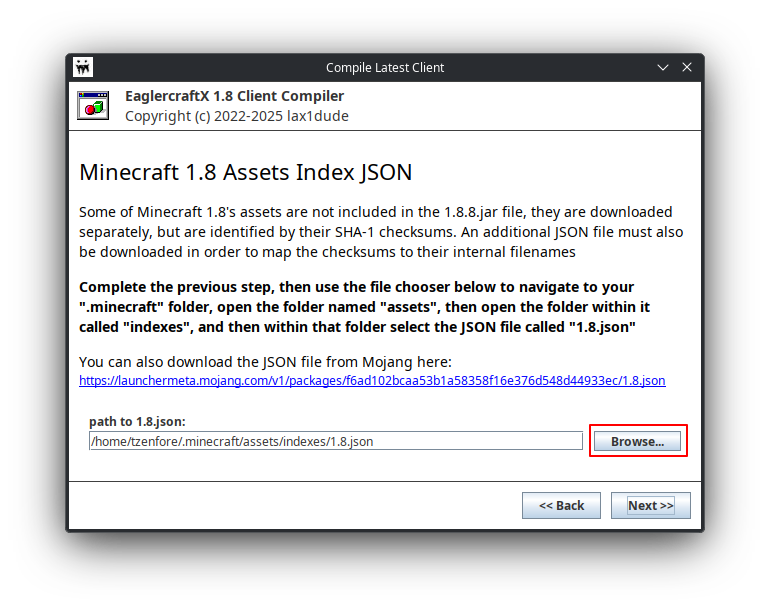Minimize the window using the chevron
The image size is (770, 610).
click(x=663, y=67)
